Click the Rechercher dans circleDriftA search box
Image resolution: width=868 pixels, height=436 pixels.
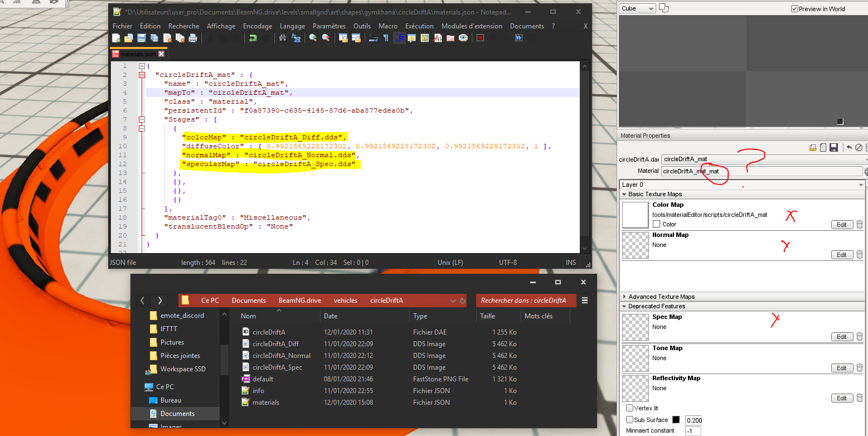tap(526, 301)
